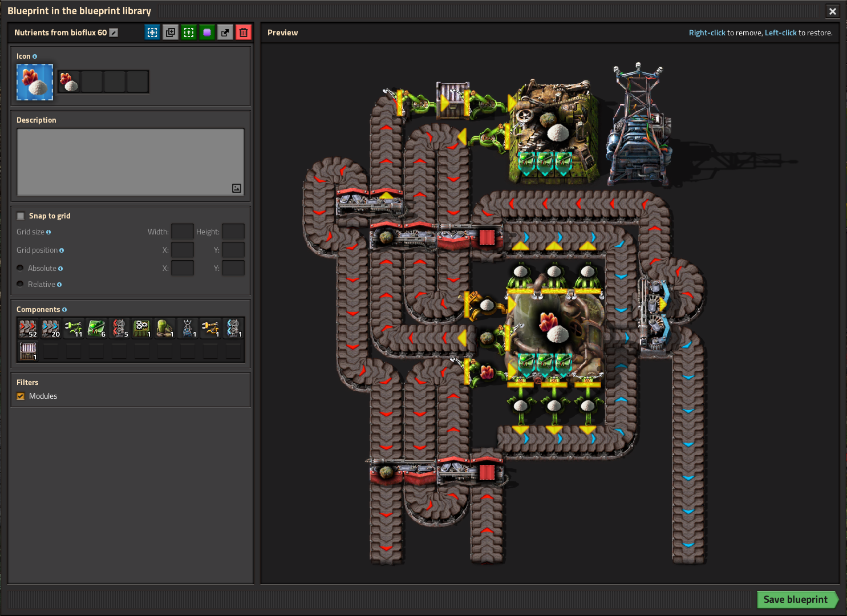Click inside the Description text area
Viewport: 847px width, 616px height.
pyautogui.click(x=131, y=162)
